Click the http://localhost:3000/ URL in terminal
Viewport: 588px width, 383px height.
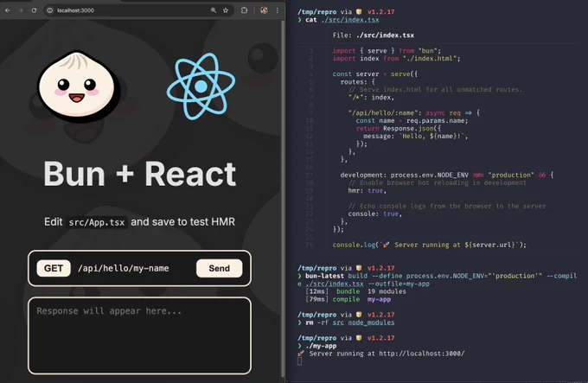422,354
